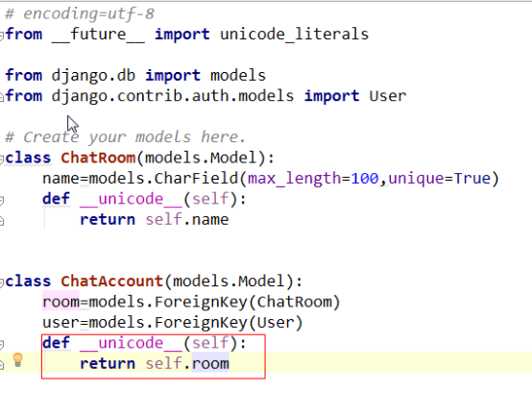Click the 'name' variable before '=models.CharField'
Screen dimensions: 532x393
coord(60,179)
